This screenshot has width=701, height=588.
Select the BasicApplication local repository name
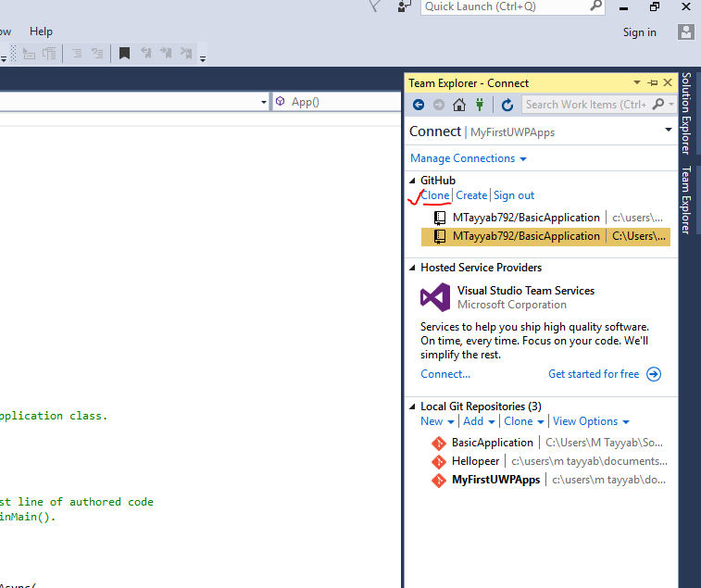tap(493, 443)
